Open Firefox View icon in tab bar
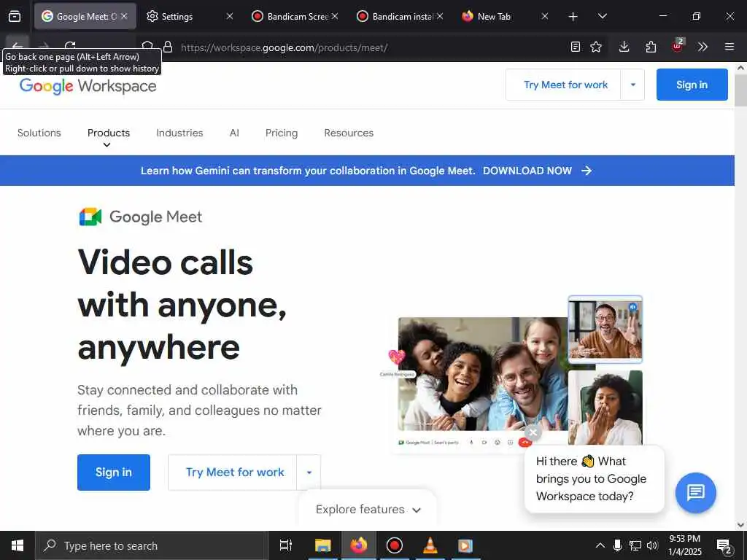 [x=15, y=16]
